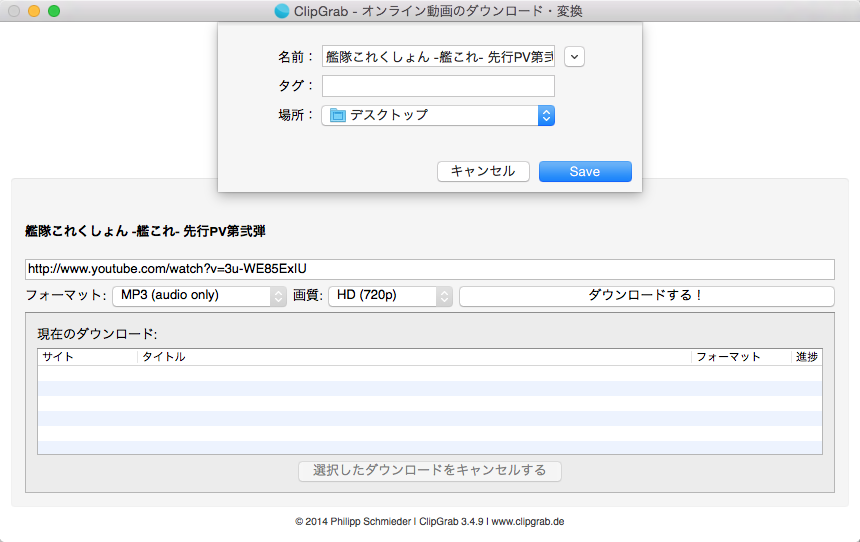Screen dimensions: 860x542
Task: Sort downloads by タイトル column header
Action: [x=414, y=357]
